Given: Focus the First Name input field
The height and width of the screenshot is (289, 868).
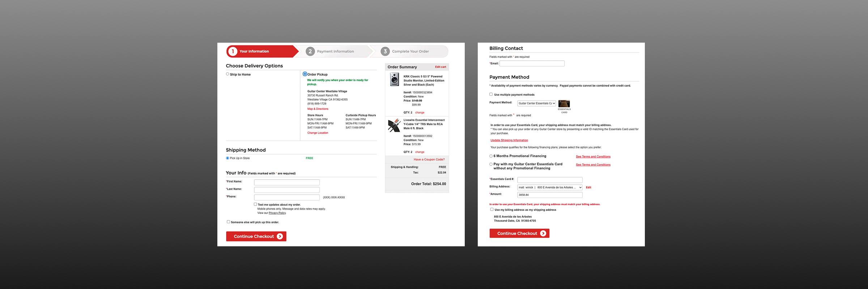Looking at the screenshot, I should pos(287,182).
